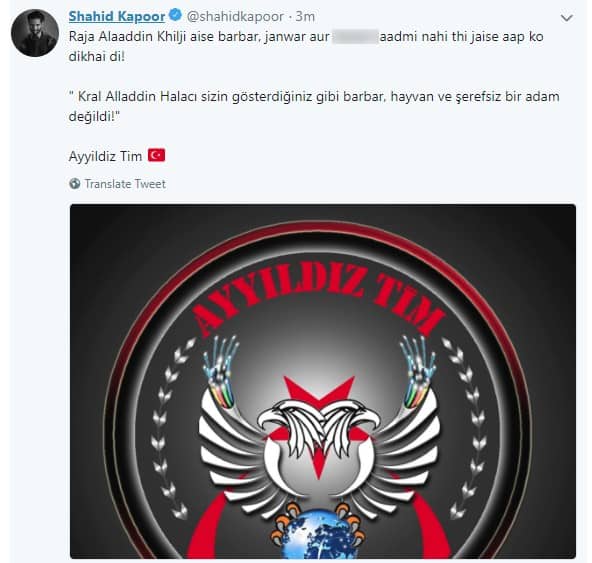The image size is (592, 563).
Task: Click the tweet line starting Raja Alaaddin Khilji
Action: 306,47
